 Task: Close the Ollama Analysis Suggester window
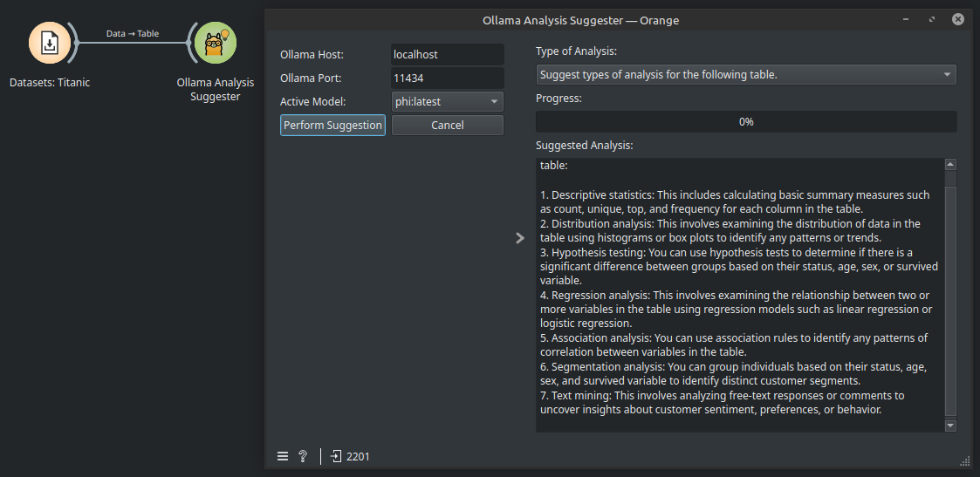pyautogui.click(x=958, y=20)
